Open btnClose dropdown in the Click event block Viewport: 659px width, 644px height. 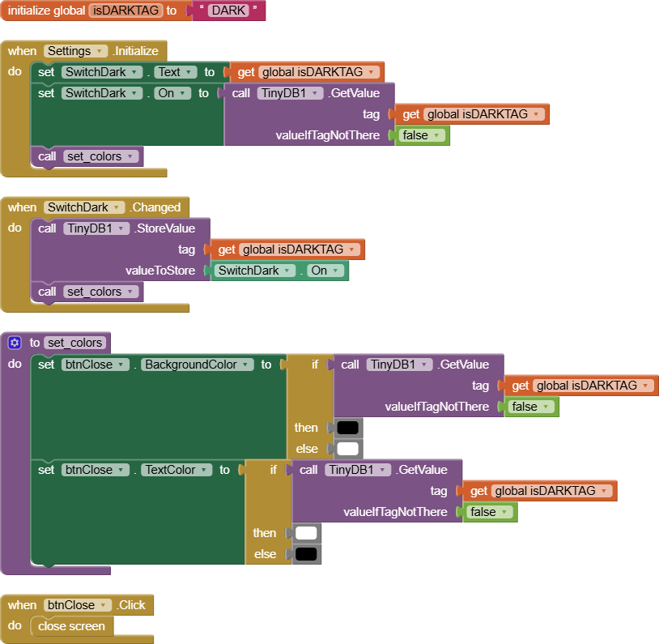click(79, 605)
